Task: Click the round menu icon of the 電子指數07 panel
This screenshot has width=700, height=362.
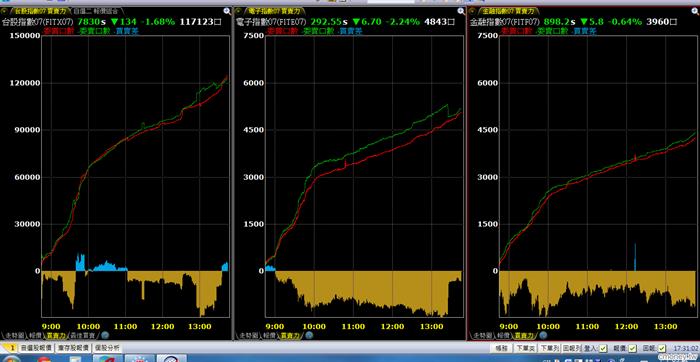Action: click(239, 11)
